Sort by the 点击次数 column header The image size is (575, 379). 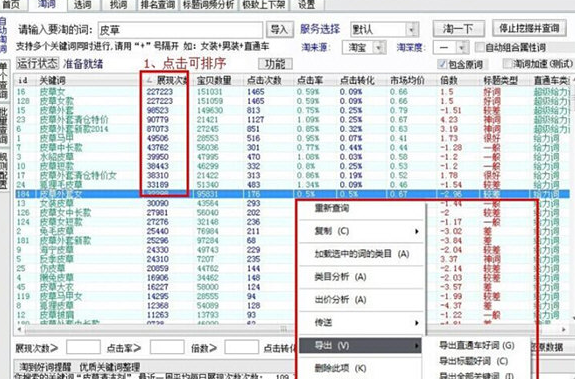click(x=267, y=80)
